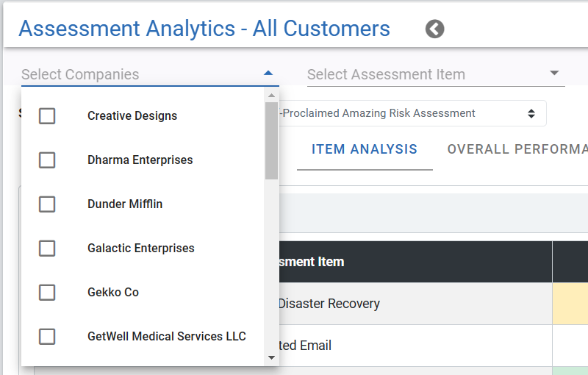Tick the Dunder Mifflin checkbox
This screenshot has height=375, width=588.
pos(47,204)
